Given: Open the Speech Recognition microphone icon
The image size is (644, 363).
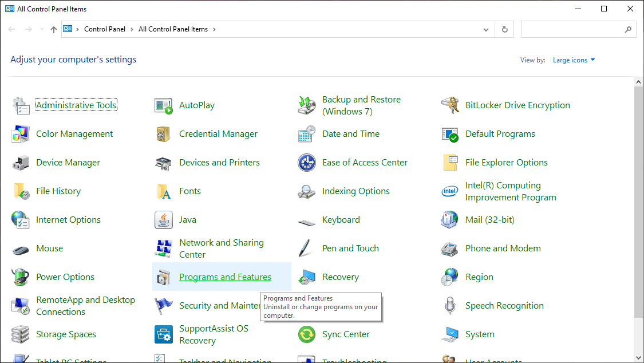Looking at the screenshot, I should pos(450,306).
